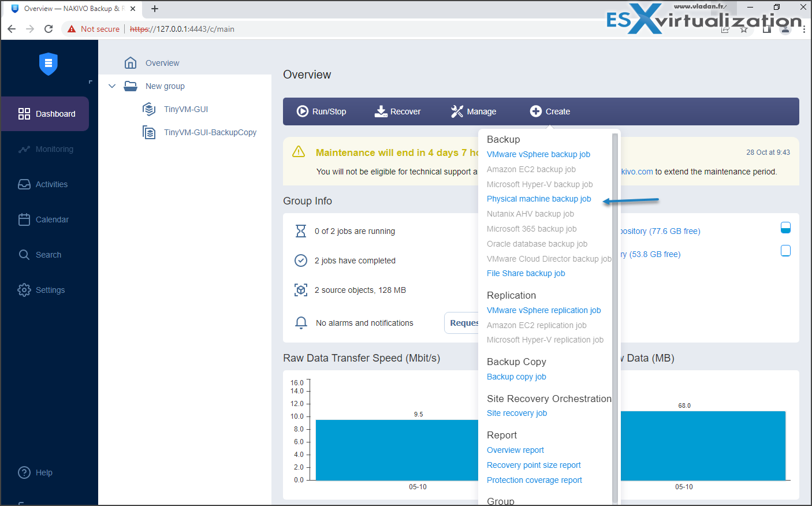812x506 pixels.
Task: Choose Physical machine backup job
Action: (539, 199)
